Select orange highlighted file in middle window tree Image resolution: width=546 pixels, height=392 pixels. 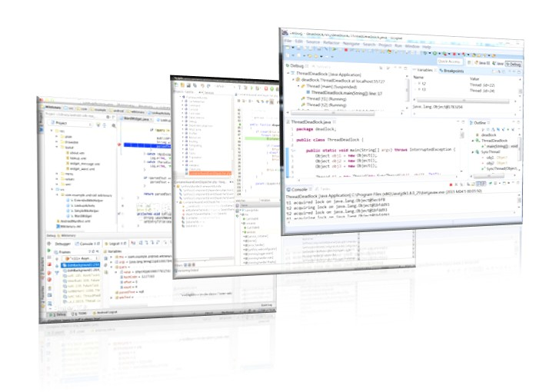[x=210, y=173]
